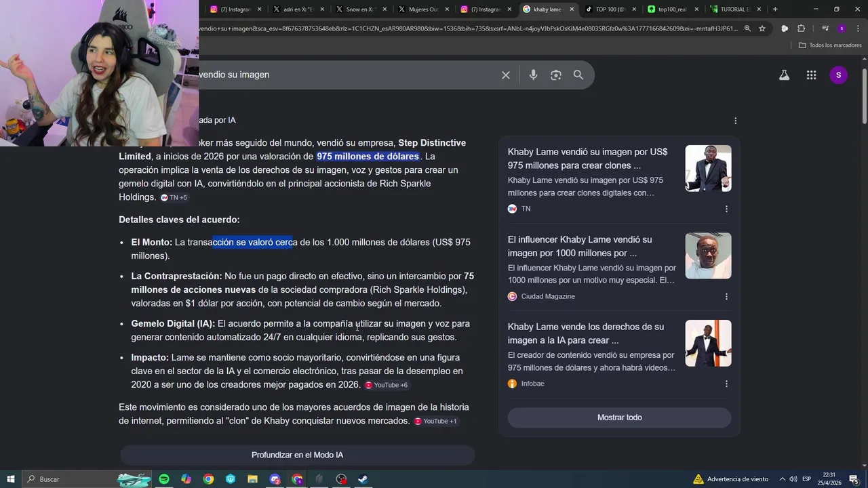The width and height of the screenshot is (868, 488).
Task: Open the Google apps grid
Action: click(x=811, y=75)
